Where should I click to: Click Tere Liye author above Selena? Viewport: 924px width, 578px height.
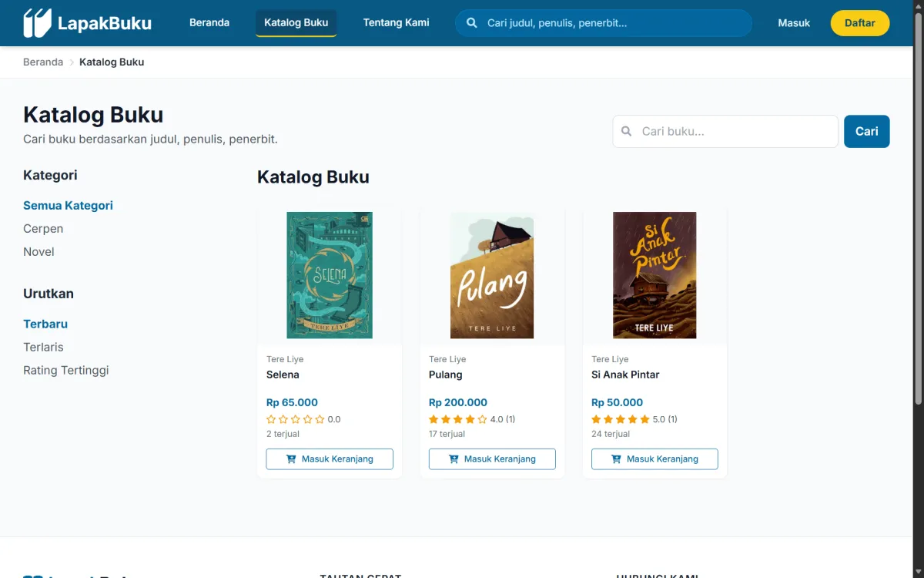coord(285,359)
